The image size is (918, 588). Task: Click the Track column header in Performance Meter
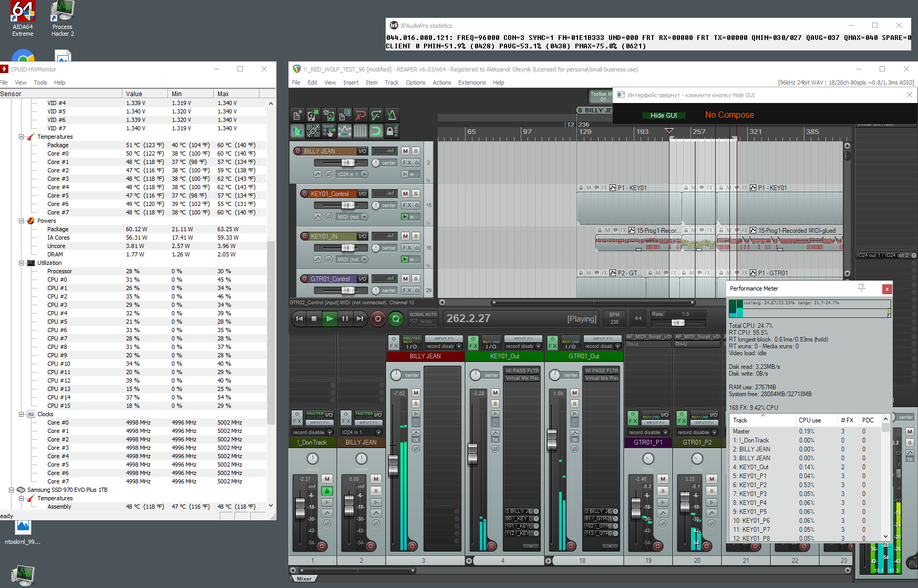pos(762,420)
